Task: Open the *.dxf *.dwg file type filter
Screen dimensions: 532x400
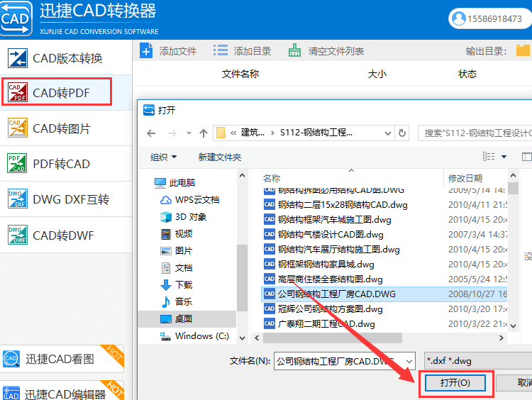Action: [477, 361]
